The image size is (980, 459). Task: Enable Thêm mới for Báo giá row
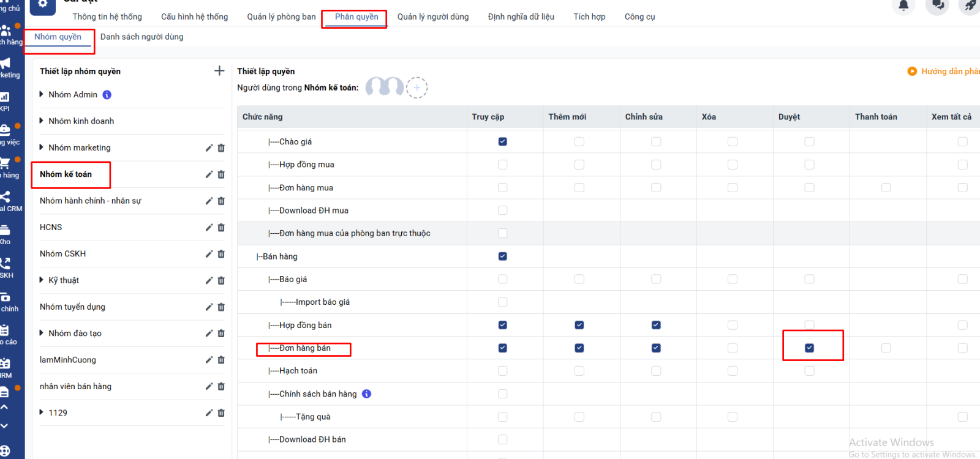click(579, 279)
